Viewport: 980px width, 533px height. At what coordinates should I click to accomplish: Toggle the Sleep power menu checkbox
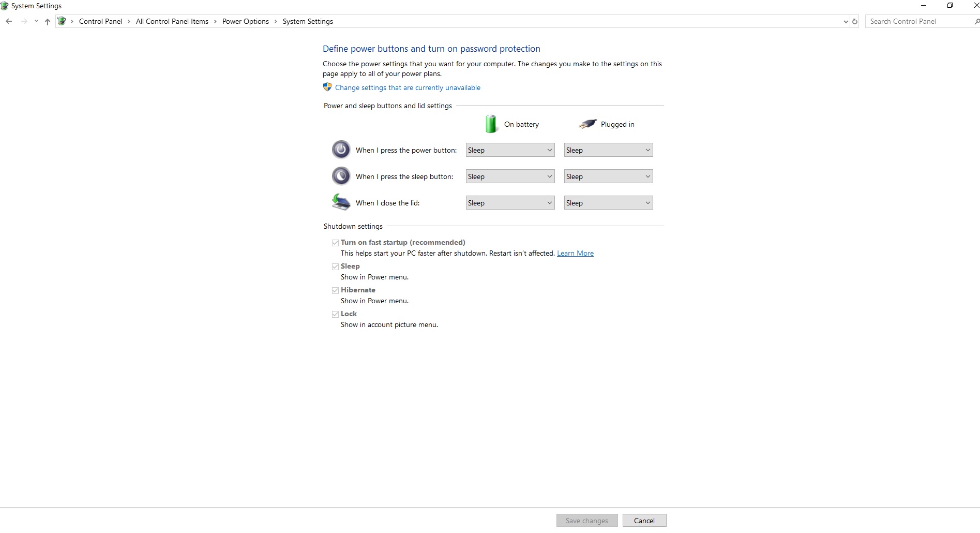[x=335, y=266]
